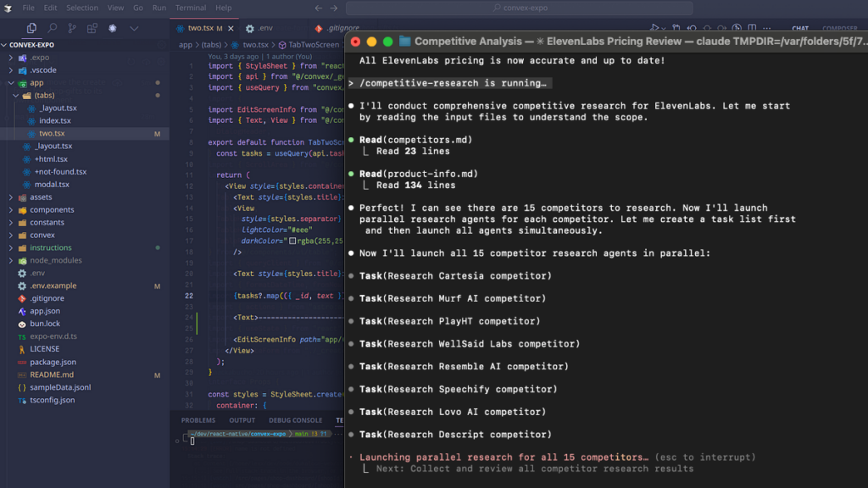Click the git icon next to .gitignore tab
The image size is (868, 488).
(318, 28)
